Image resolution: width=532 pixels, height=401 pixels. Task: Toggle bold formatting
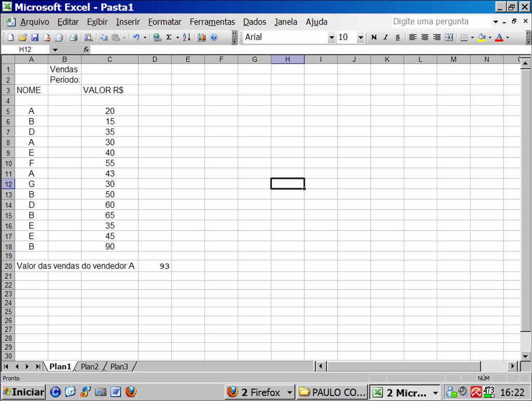pyautogui.click(x=374, y=37)
